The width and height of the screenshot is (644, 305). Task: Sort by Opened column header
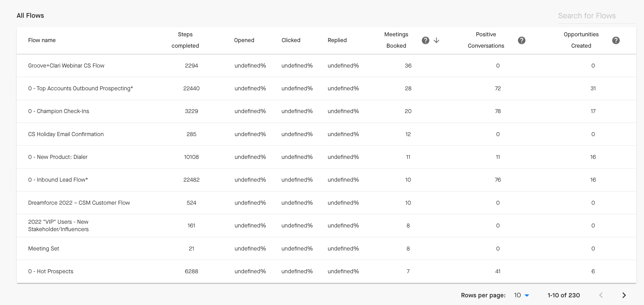(244, 40)
